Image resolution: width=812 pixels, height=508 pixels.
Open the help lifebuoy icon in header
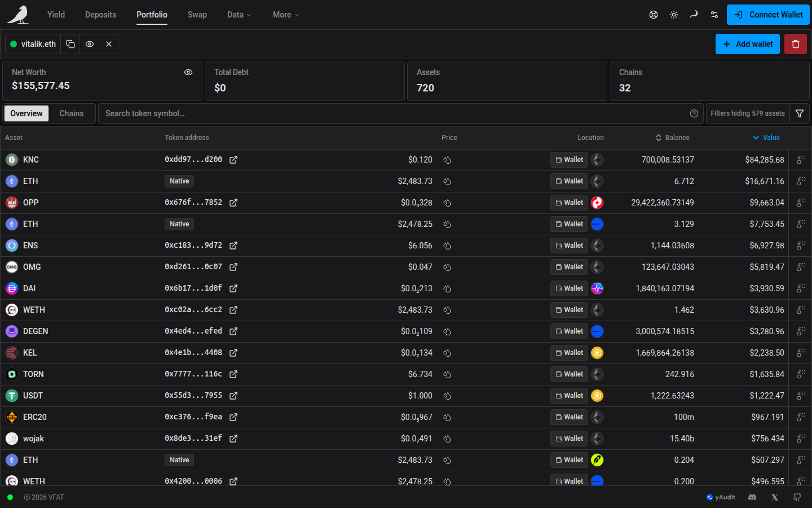click(654, 15)
